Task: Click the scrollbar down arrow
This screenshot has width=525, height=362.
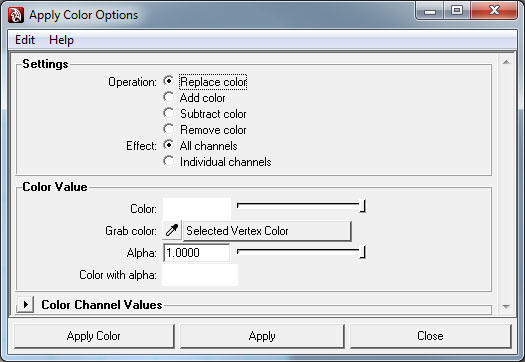Action: point(506,306)
